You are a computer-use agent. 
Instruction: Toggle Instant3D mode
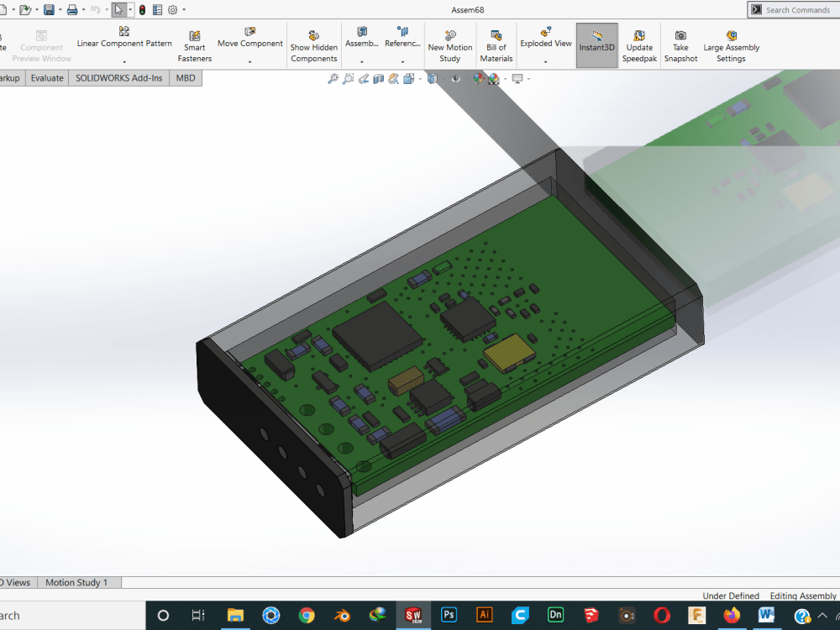pos(596,45)
